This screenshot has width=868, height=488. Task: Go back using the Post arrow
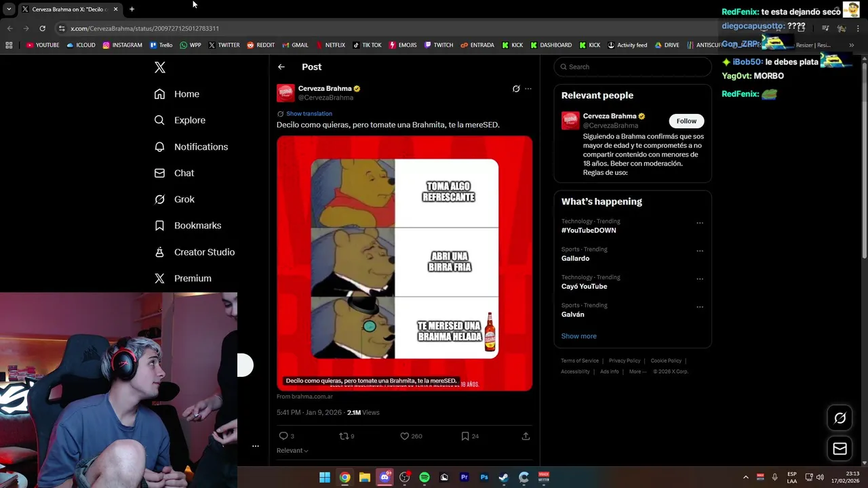coord(281,67)
